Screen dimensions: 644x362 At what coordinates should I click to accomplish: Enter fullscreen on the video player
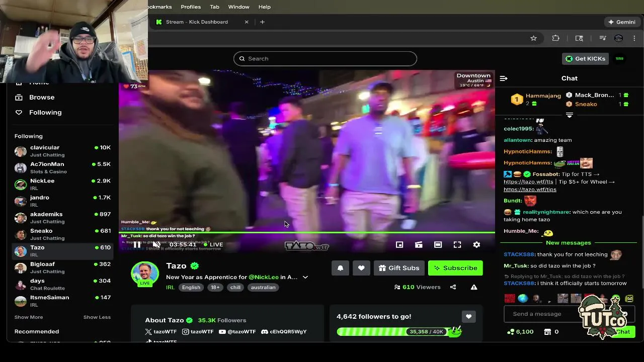[457, 244]
